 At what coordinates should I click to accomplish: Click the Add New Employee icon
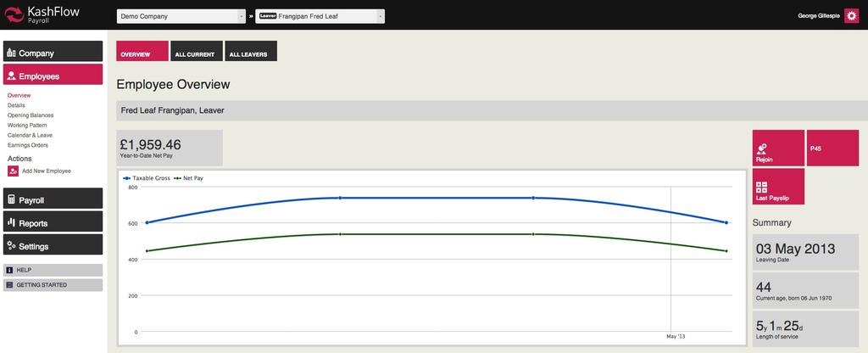[x=13, y=171]
